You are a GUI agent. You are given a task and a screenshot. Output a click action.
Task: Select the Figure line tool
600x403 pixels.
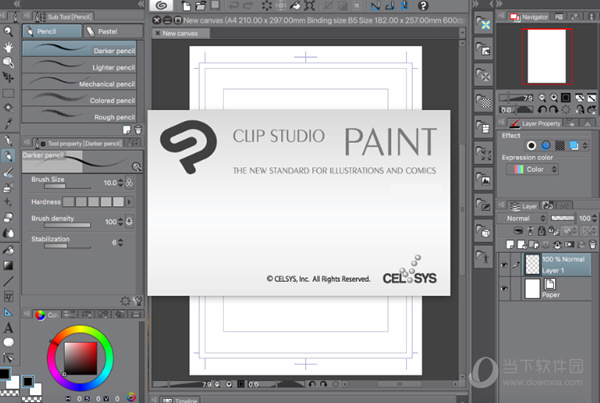tap(8, 281)
